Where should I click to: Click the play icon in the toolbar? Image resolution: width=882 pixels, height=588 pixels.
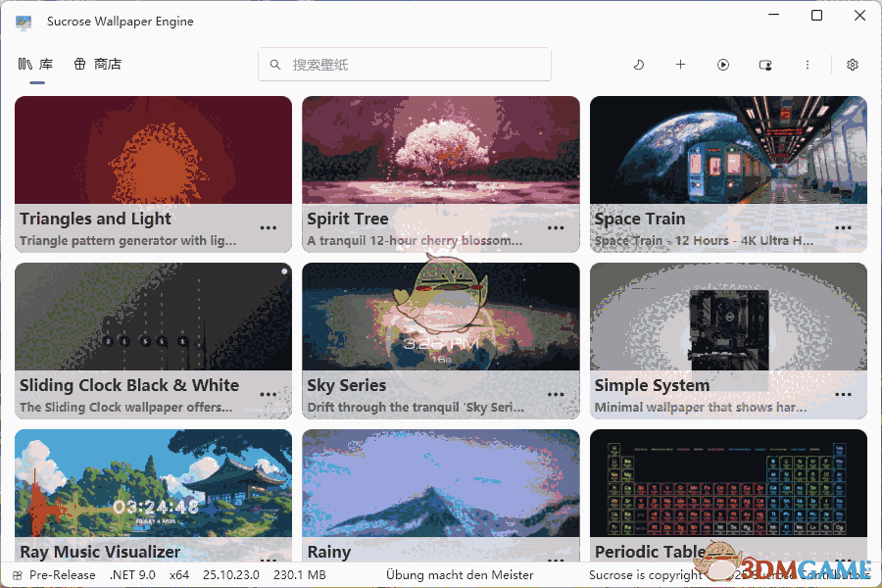(723, 64)
